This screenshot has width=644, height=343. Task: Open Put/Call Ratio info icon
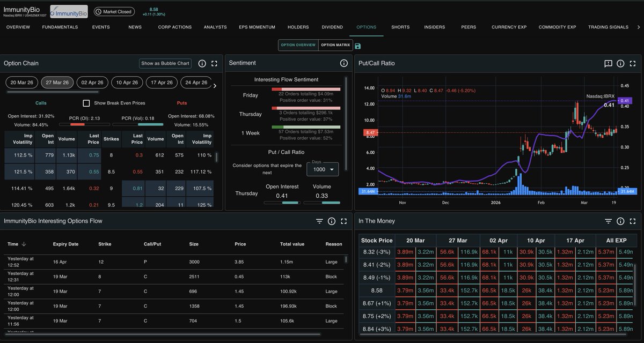[620, 63]
